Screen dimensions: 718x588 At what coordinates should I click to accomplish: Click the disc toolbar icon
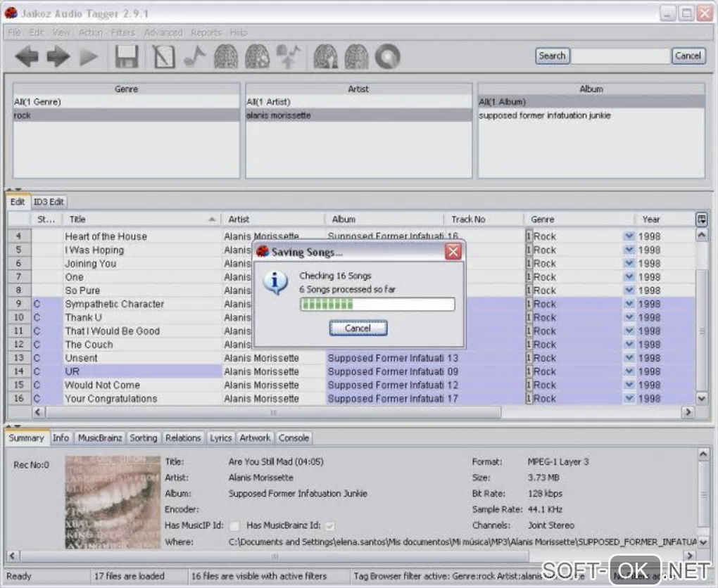388,57
